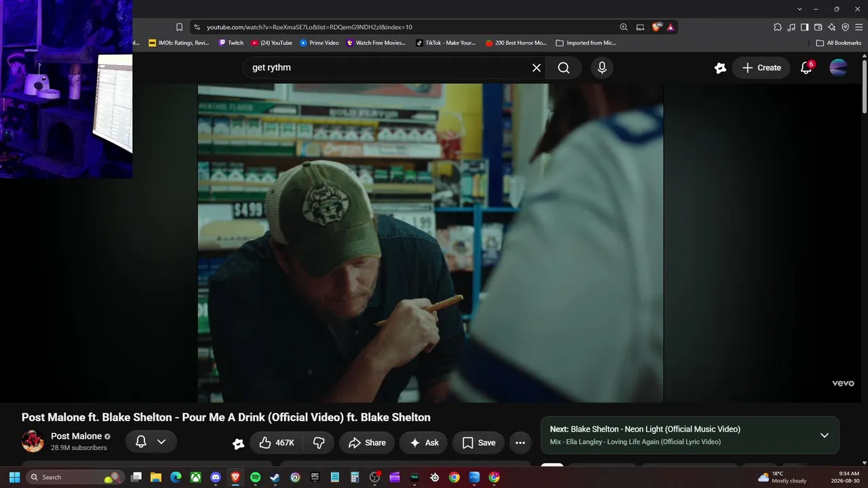Open Epic Games Launcher from the taskbar
This screenshot has height=488, width=868.
pos(315,477)
